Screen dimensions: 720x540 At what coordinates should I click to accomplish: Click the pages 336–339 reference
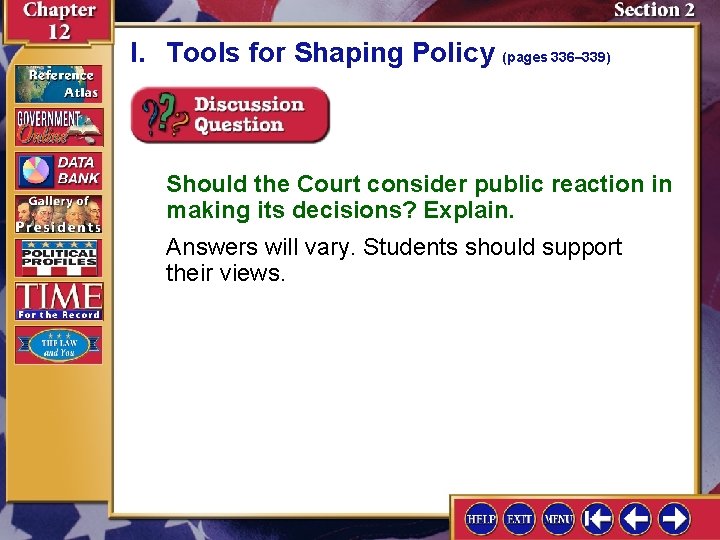(557, 57)
